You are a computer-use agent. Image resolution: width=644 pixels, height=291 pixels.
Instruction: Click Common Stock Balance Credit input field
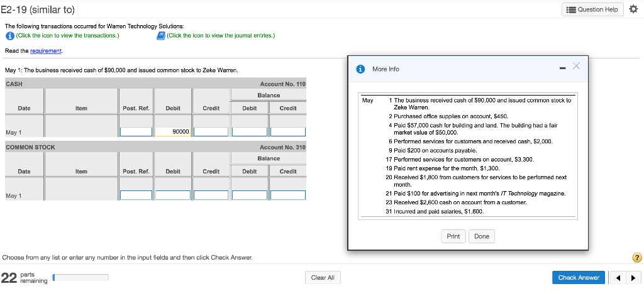coord(288,195)
